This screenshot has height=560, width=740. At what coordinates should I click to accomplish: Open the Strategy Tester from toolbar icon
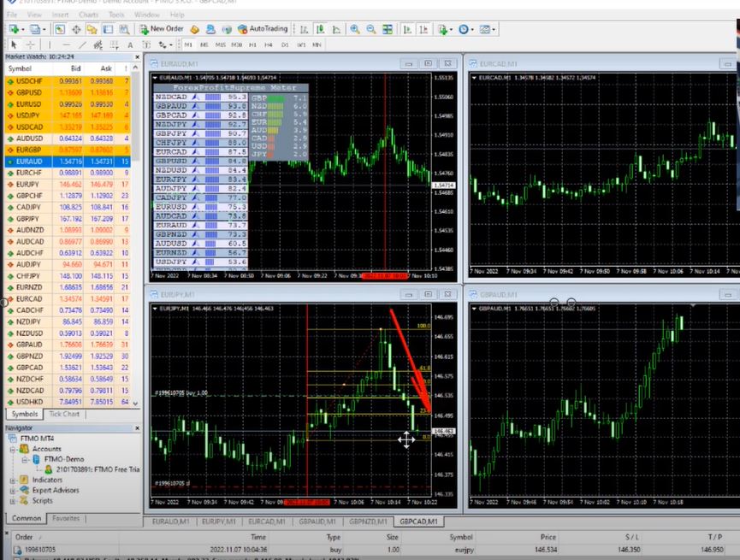click(124, 29)
